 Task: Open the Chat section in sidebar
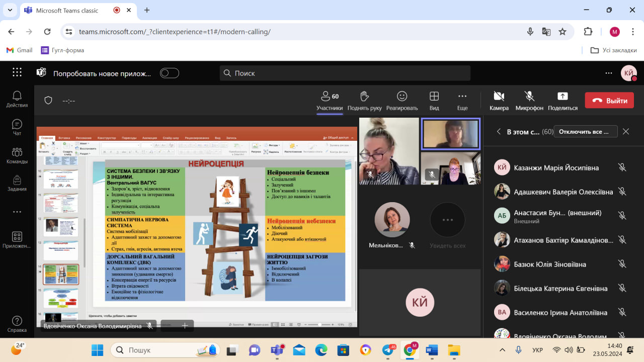(17, 127)
